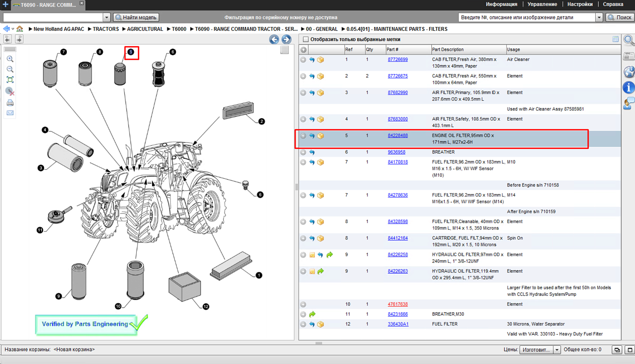The height and width of the screenshot is (364, 635).
Task: Click the 'Поиск' button
Action: 620,17
